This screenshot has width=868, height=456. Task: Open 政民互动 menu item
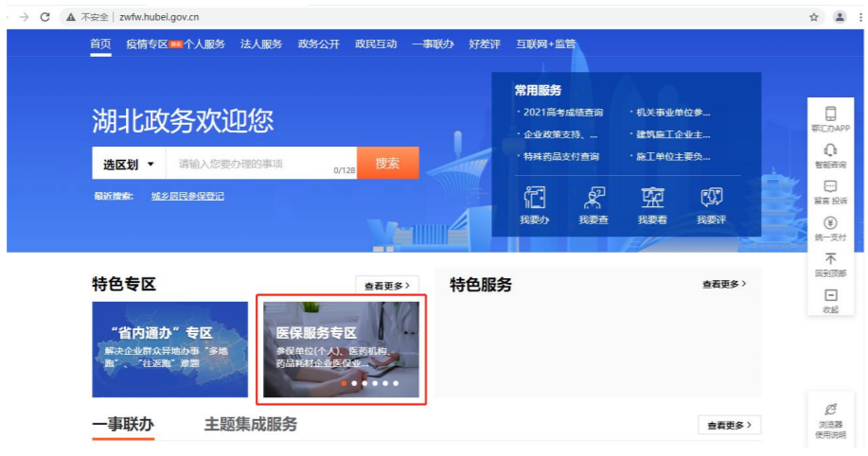click(x=376, y=44)
